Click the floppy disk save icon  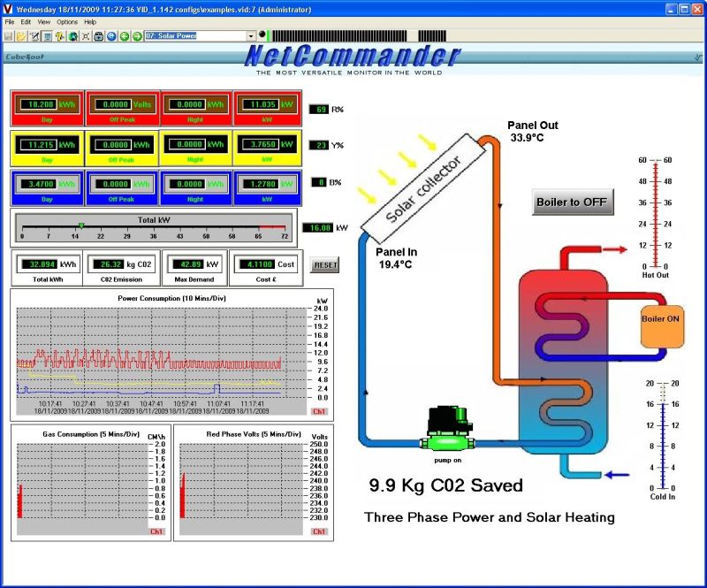coord(8,36)
